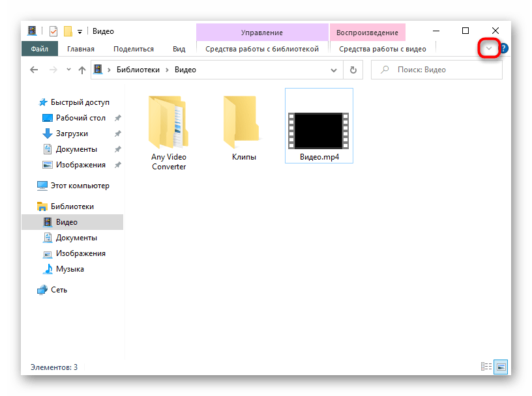Switch to details view in status bar
This screenshot has width=532, height=396.
pyautogui.click(x=486, y=367)
